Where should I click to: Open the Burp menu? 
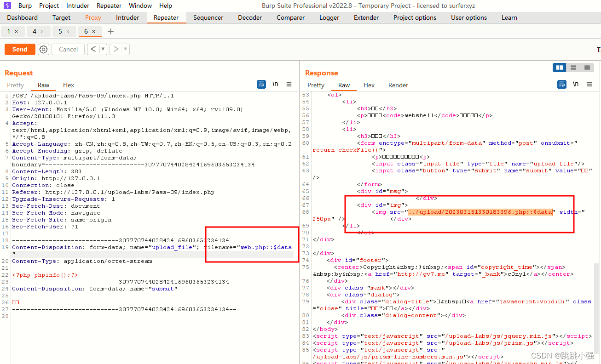25,6
